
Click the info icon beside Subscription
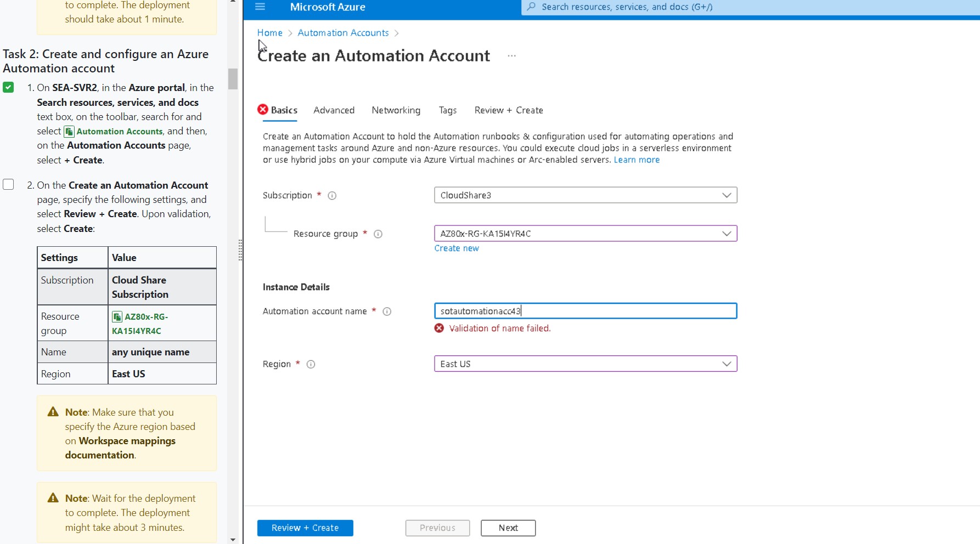tap(333, 195)
